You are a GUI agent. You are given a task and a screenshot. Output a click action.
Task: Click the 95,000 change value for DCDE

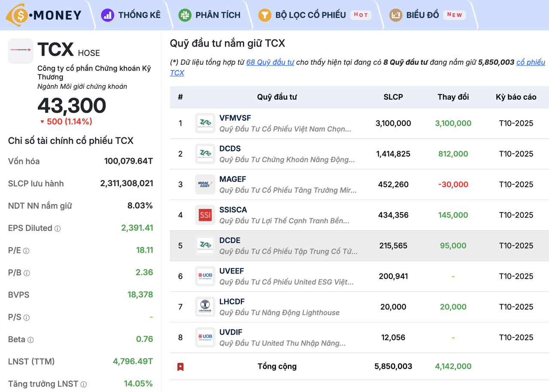453,246
